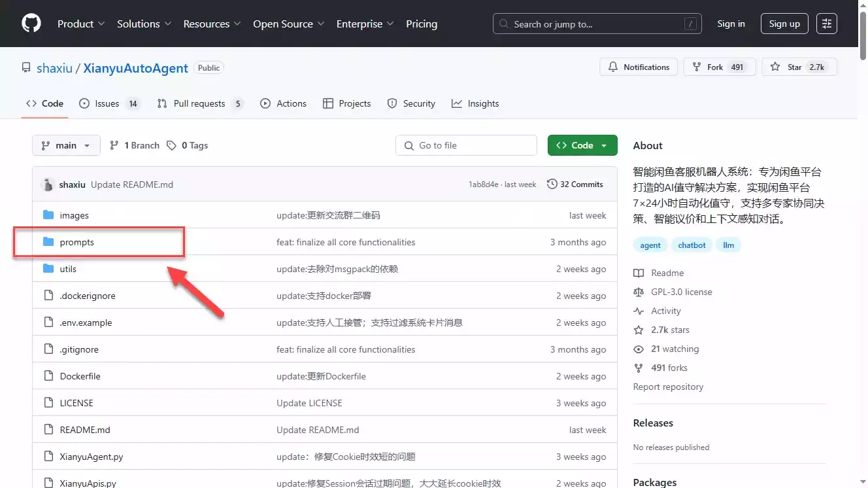Expand the green Code dropdown button

pyautogui.click(x=582, y=145)
